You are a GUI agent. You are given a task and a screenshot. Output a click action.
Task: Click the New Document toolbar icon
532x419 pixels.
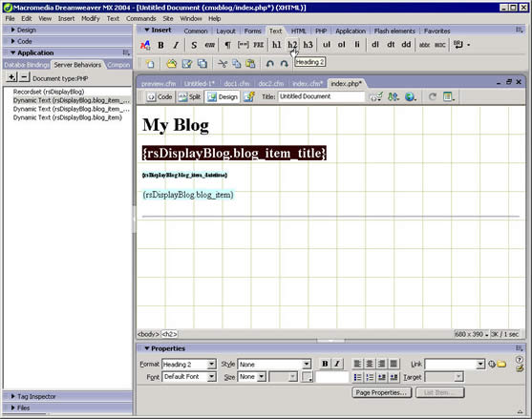[150, 63]
